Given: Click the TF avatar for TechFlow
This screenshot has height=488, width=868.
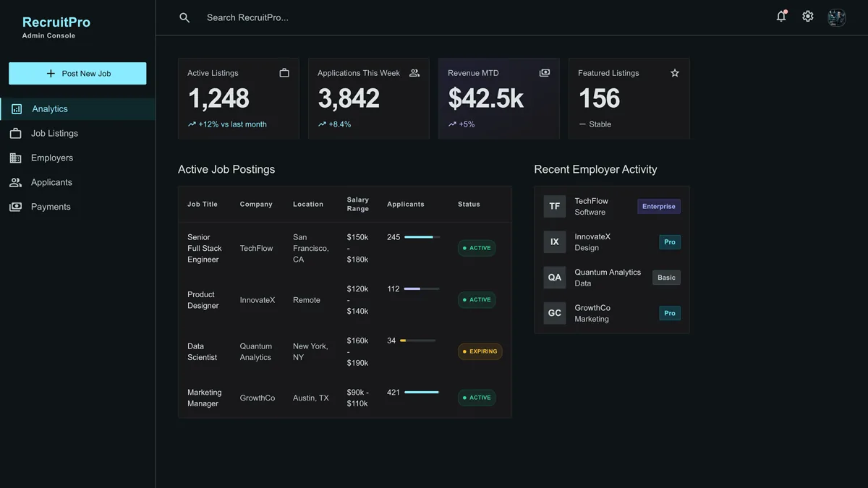Looking at the screenshot, I should click(x=555, y=206).
